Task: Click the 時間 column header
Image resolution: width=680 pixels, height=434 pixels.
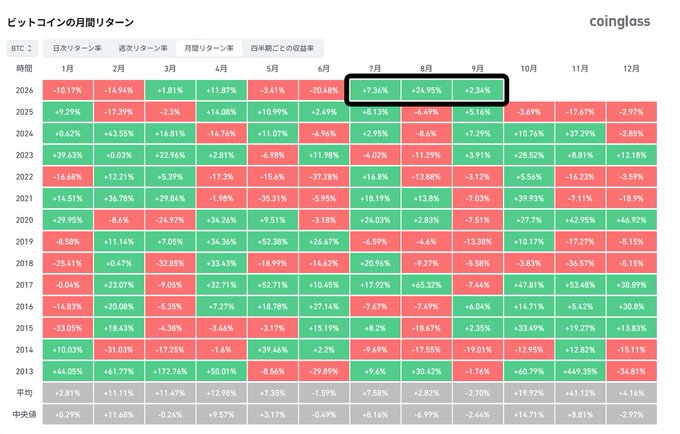Action: tap(24, 69)
